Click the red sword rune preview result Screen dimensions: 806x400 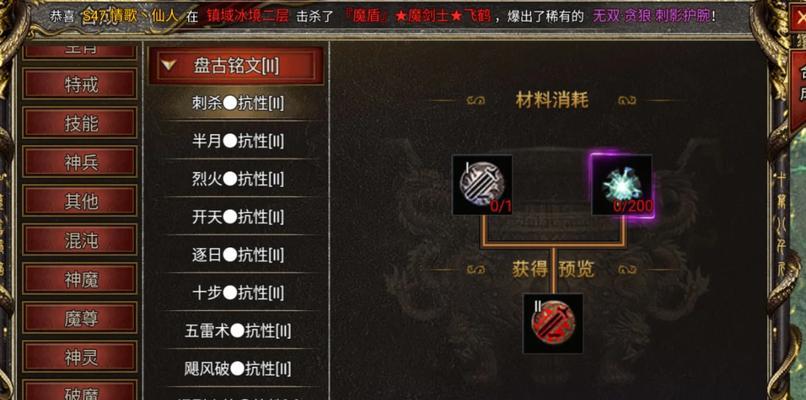pos(553,323)
